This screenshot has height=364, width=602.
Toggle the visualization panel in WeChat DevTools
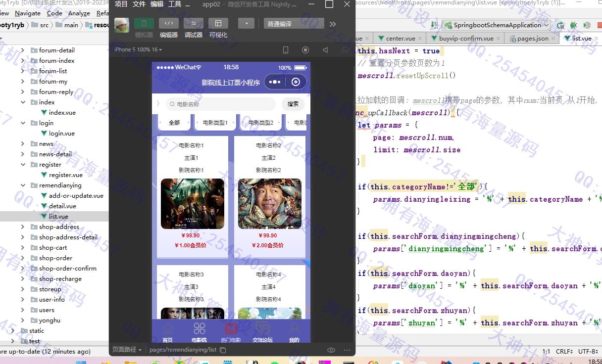218,23
